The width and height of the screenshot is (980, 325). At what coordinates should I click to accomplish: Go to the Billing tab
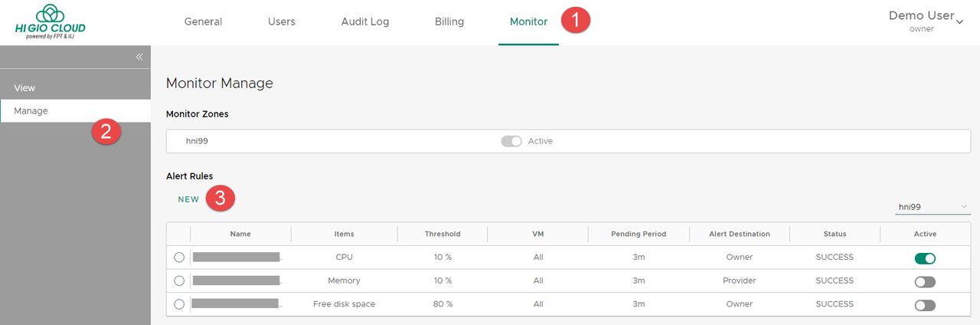(x=449, y=21)
